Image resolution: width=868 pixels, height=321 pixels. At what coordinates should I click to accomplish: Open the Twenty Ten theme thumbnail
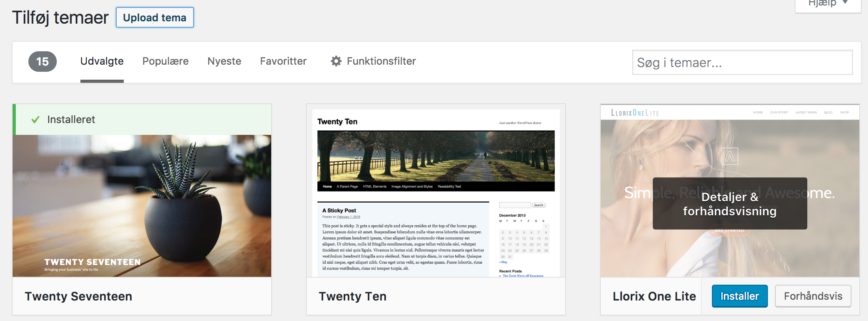pos(436,191)
